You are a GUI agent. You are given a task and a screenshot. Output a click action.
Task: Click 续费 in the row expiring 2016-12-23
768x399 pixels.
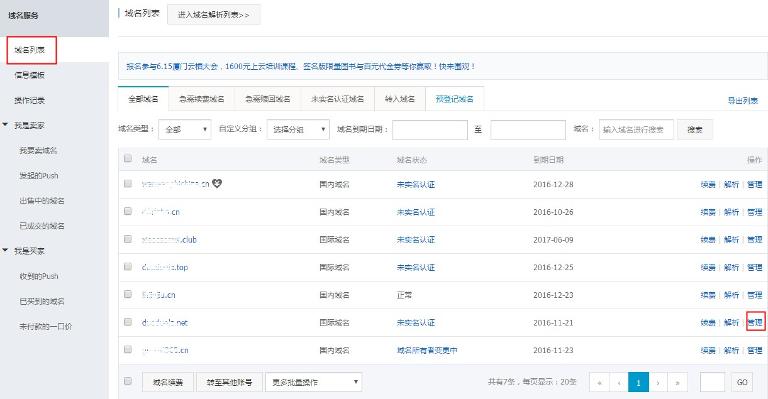(x=708, y=295)
